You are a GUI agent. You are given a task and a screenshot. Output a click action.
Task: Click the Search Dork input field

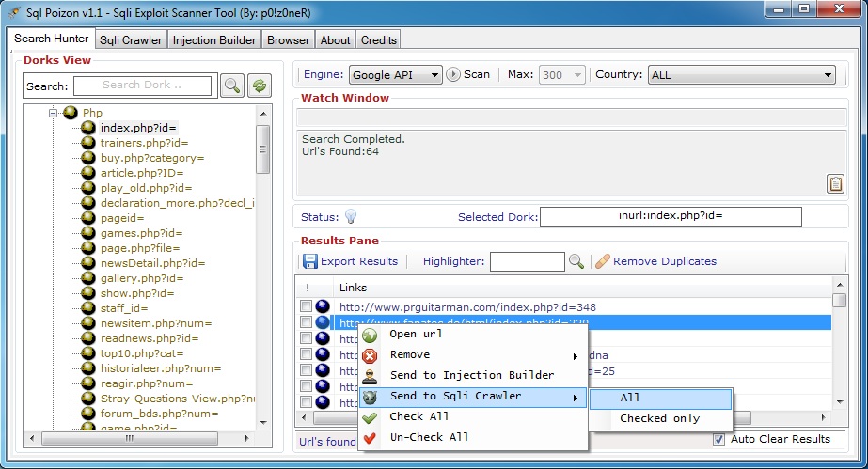tap(142, 86)
